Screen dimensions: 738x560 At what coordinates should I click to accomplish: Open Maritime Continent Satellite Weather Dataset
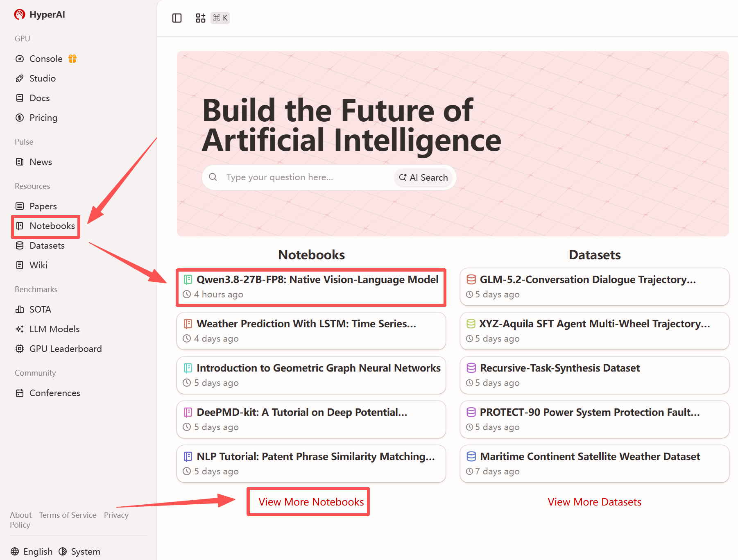pyautogui.click(x=595, y=464)
